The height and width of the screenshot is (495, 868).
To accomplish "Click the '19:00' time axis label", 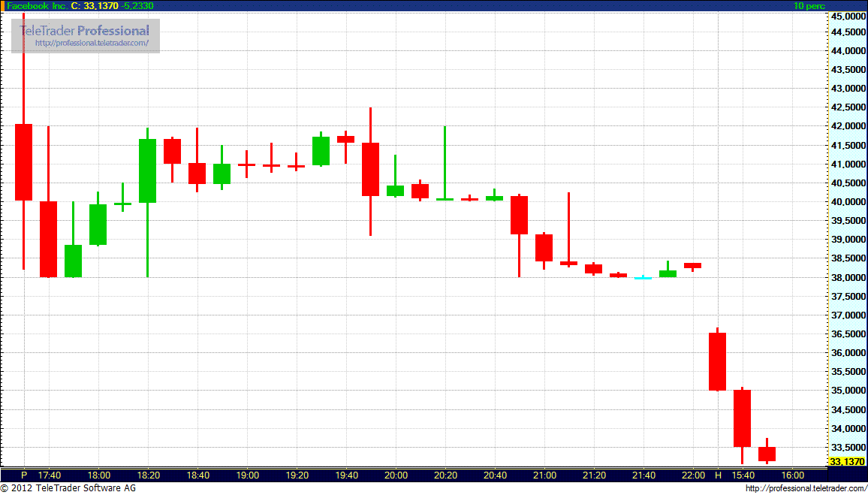I will coord(248,475).
